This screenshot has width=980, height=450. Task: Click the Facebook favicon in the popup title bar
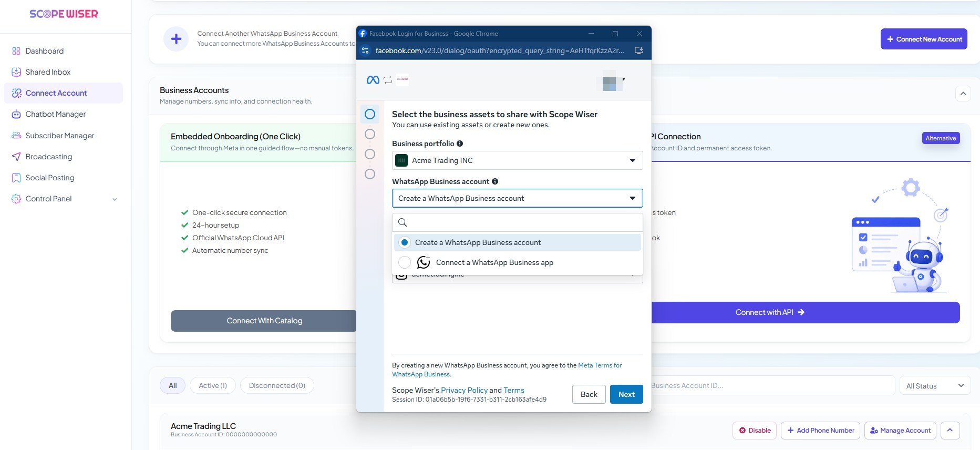(363, 34)
